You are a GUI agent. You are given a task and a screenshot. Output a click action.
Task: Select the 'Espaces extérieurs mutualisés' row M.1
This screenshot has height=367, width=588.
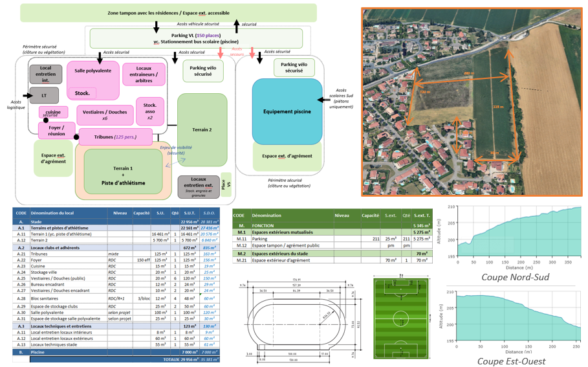click(332, 232)
